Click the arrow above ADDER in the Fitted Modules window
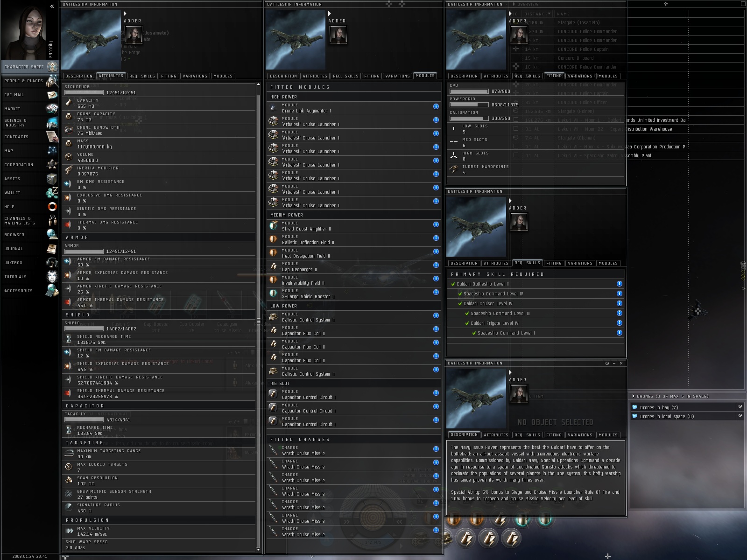This screenshot has width=747, height=560. 330,14
